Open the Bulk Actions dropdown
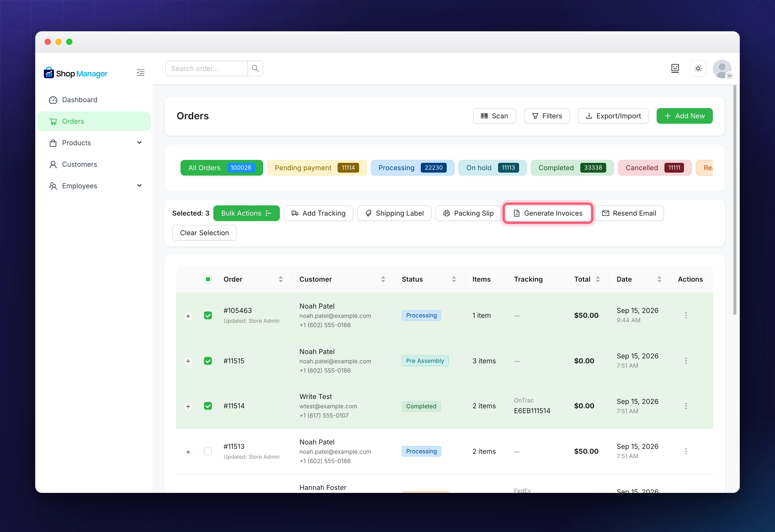Viewport: 775px width, 532px height. point(246,213)
